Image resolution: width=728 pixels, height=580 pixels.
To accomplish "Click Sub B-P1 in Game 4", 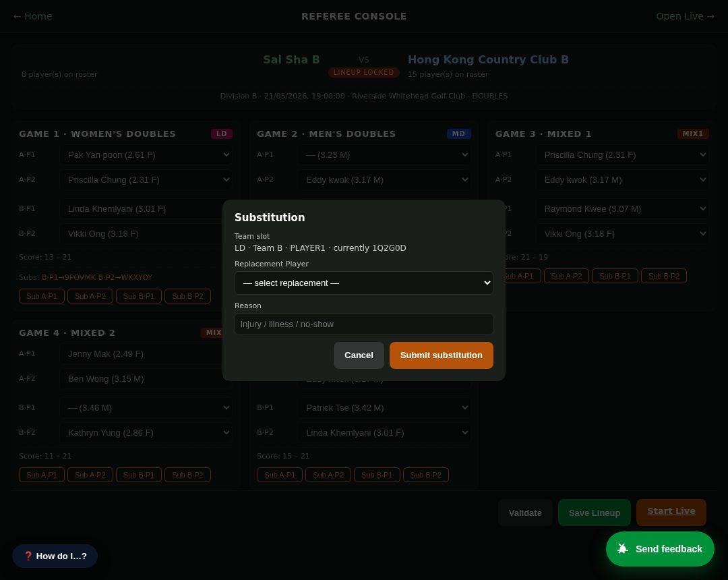I will click(x=138, y=475).
